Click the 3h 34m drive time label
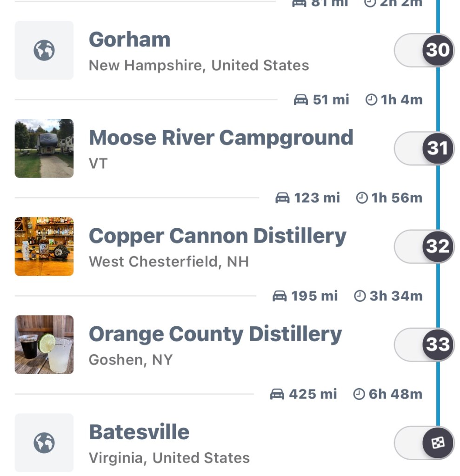Screen dimensions: 460x476 pyautogui.click(x=395, y=296)
